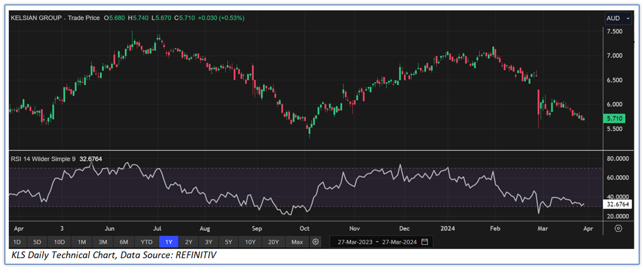Image resolution: width=644 pixels, height=269 pixels.
Task: Expand the AUD currency dropdown
Action: (x=618, y=18)
